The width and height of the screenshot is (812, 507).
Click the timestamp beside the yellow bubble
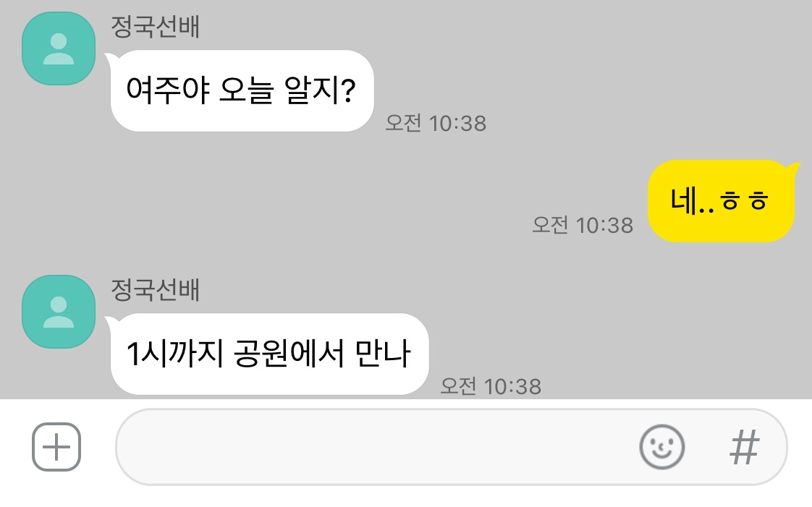(583, 225)
